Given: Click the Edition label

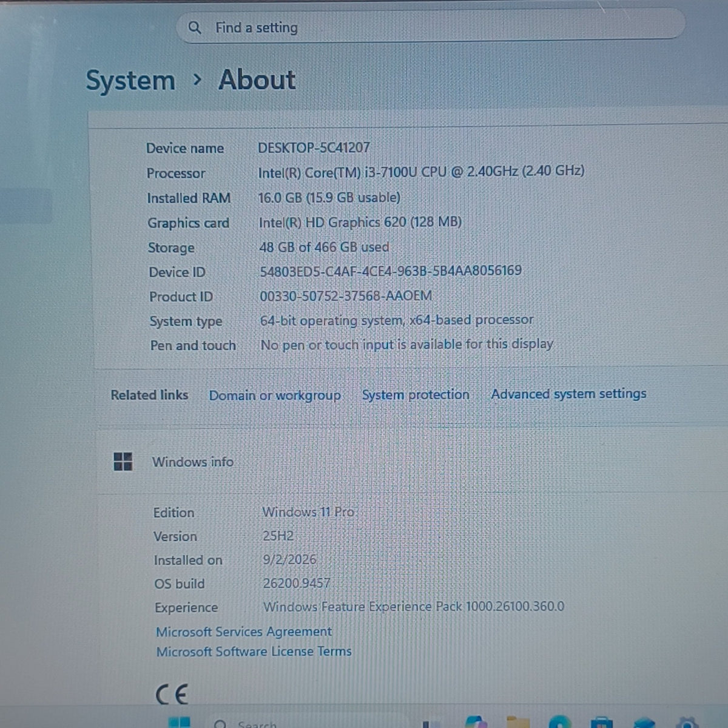Looking at the screenshot, I should tap(174, 513).
